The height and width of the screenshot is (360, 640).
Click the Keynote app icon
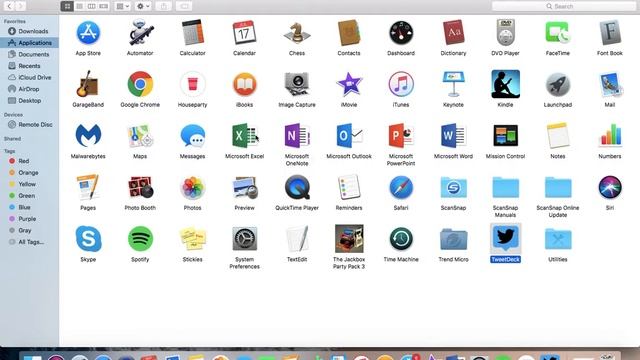(x=453, y=84)
